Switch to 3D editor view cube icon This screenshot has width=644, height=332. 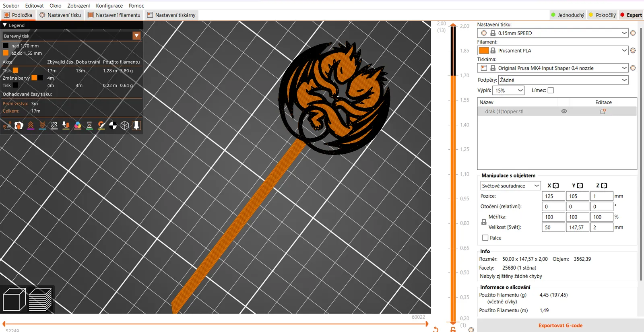(x=14, y=299)
